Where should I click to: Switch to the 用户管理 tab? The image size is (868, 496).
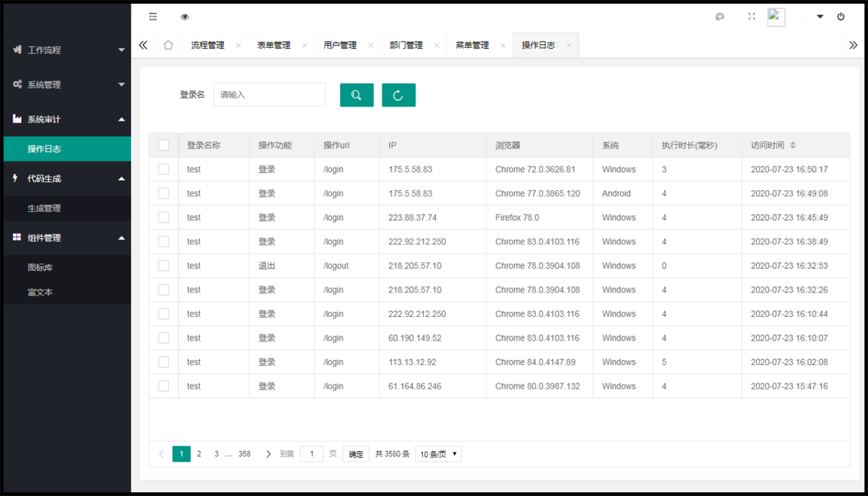(340, 45)
